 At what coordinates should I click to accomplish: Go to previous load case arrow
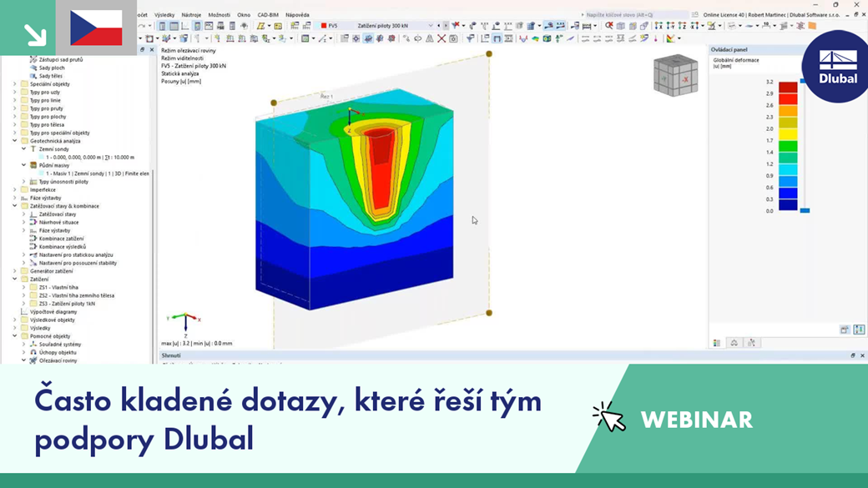[439, 26]
